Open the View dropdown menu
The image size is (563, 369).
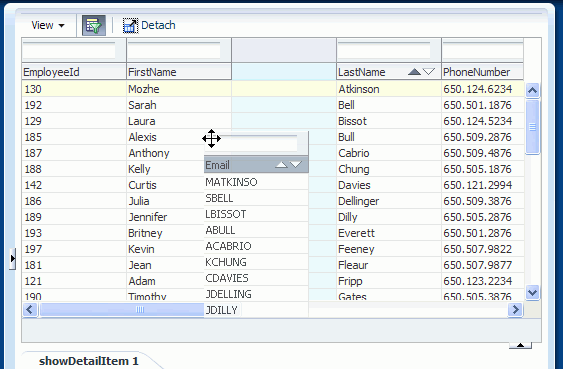(48, 25)
